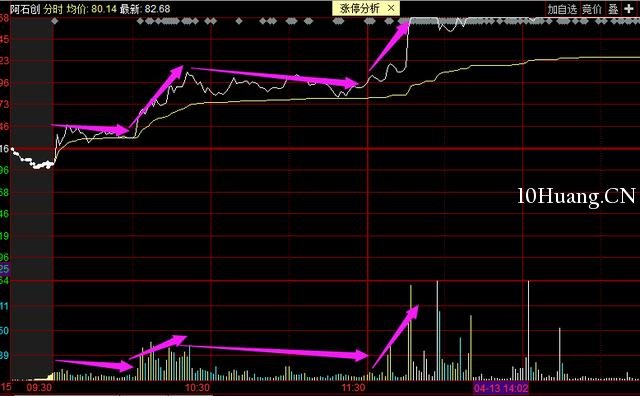Image resolution: width=640 pixels, height=396 pixels.
Task: Click the plus icon at top right
Action: point(629,9)
